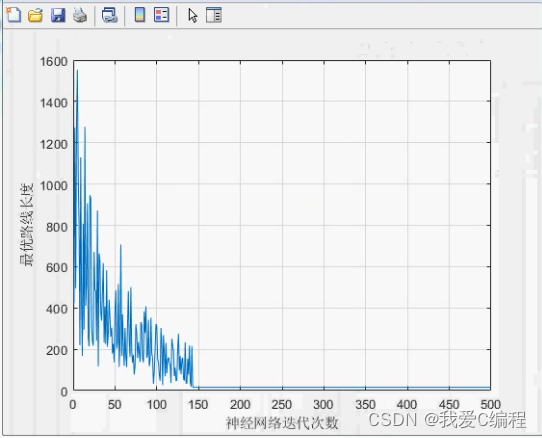Save the figure with the floppy disk icon
Image resolution: width=542 pixels, height=438 pixels.
[58, 15]
